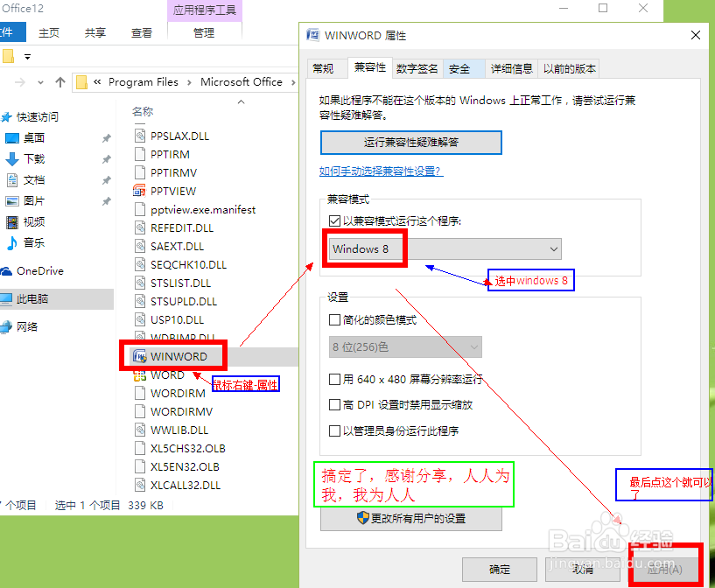Select the WINWORD application icon
The image size is (715, 588).
click(139, 356)
